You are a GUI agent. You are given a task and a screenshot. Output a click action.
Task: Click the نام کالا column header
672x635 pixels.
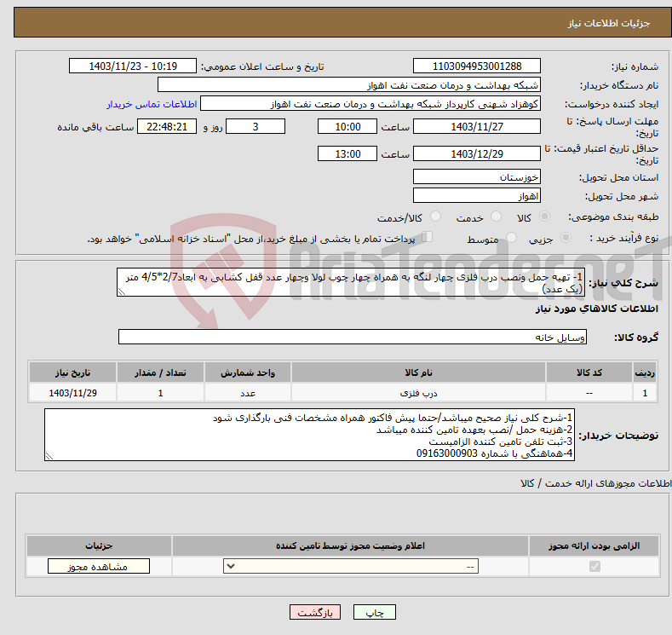(418, 372)
